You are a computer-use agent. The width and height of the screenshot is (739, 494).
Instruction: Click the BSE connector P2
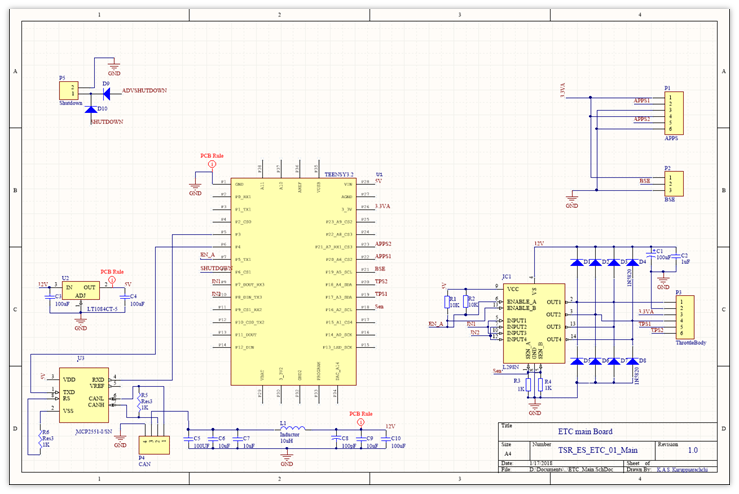click(675, 184)
